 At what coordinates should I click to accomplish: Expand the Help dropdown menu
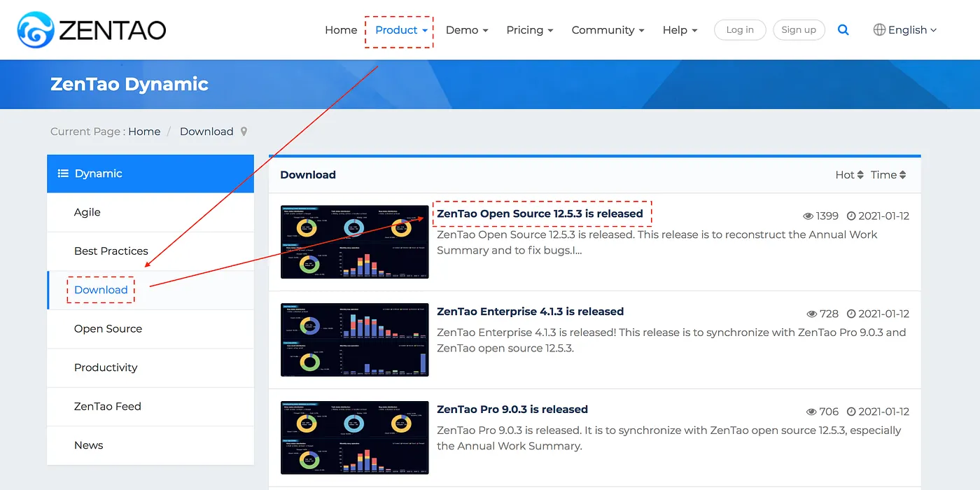[680, 30]
